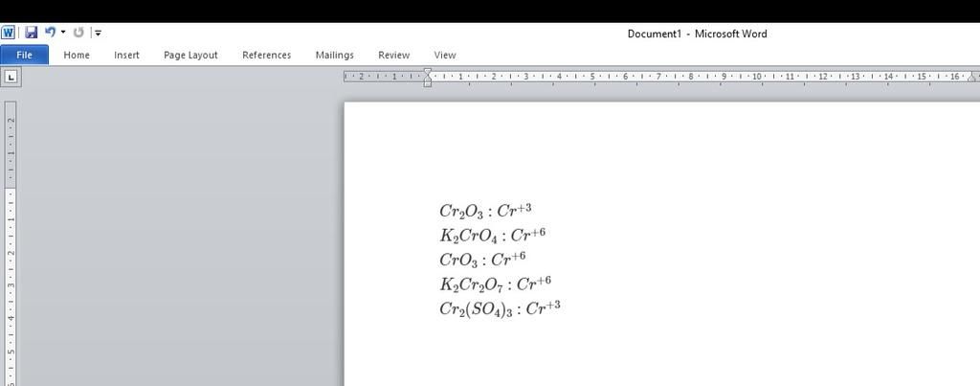
Task: Click the Cr2O3 equation line
Action: pos(485,211)
